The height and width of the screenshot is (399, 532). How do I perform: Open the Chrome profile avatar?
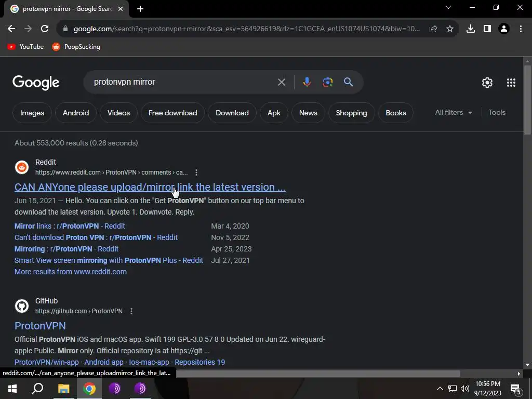[x=504, y=29]
